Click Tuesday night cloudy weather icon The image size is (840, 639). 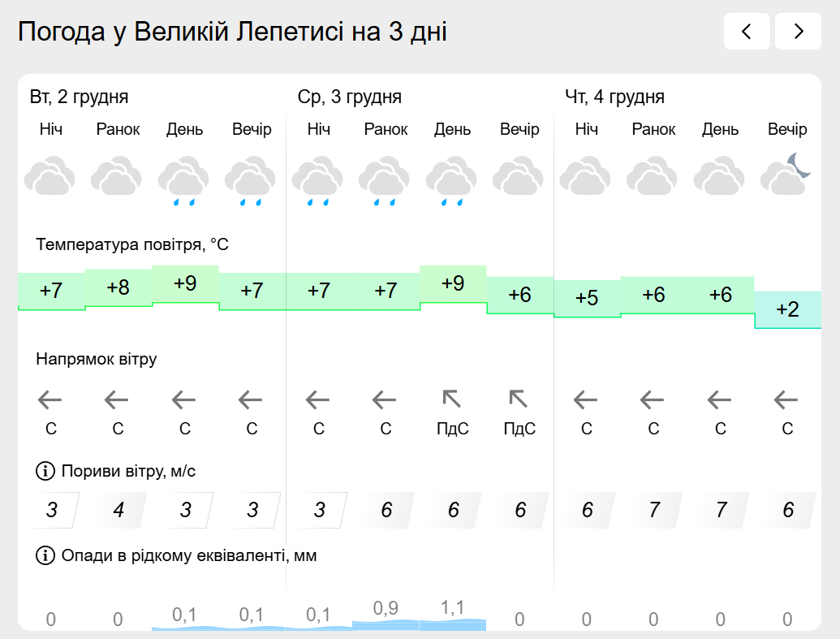50,178
